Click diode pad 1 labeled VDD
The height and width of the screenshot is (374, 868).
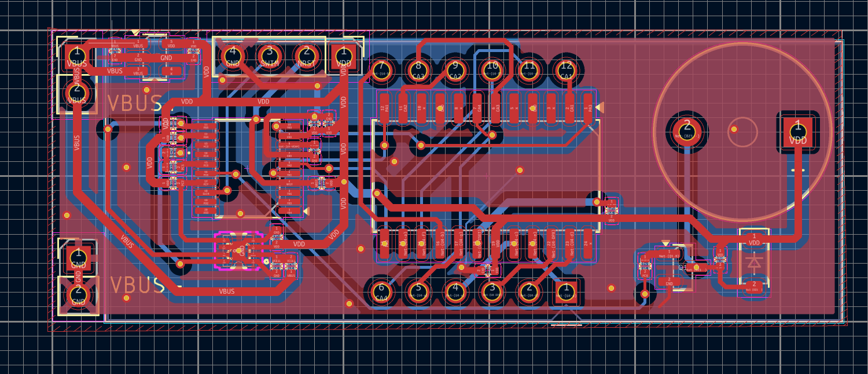click(754, 239)
